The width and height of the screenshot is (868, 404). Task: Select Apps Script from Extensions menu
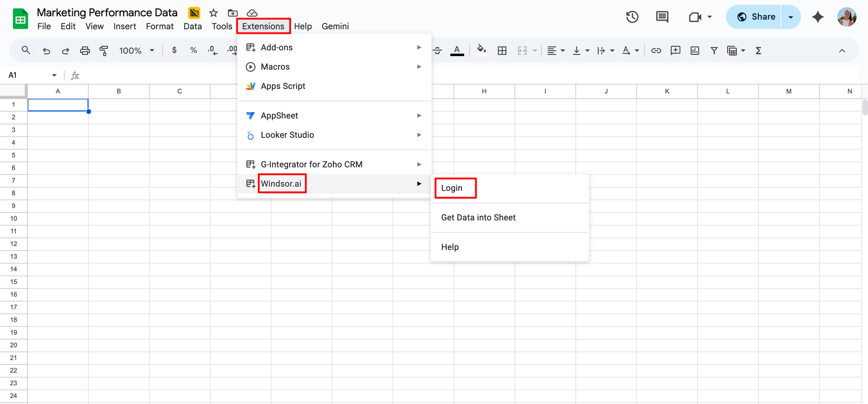283,86
